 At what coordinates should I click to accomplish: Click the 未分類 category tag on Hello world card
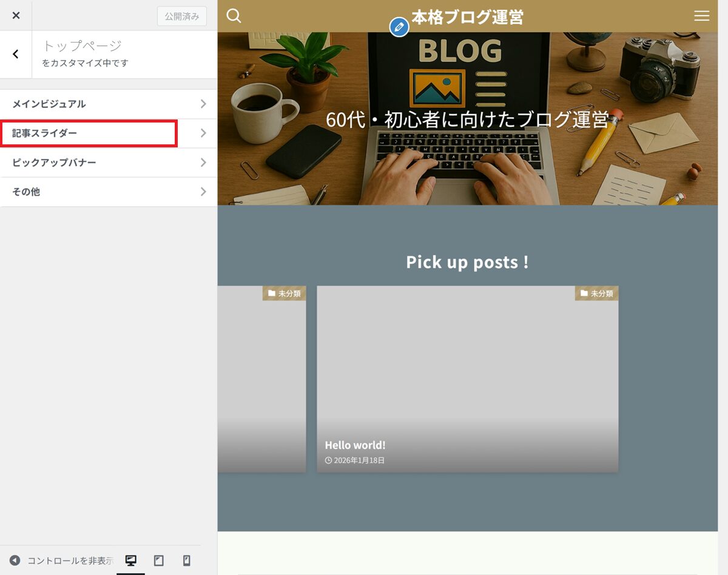pos(596,294)
